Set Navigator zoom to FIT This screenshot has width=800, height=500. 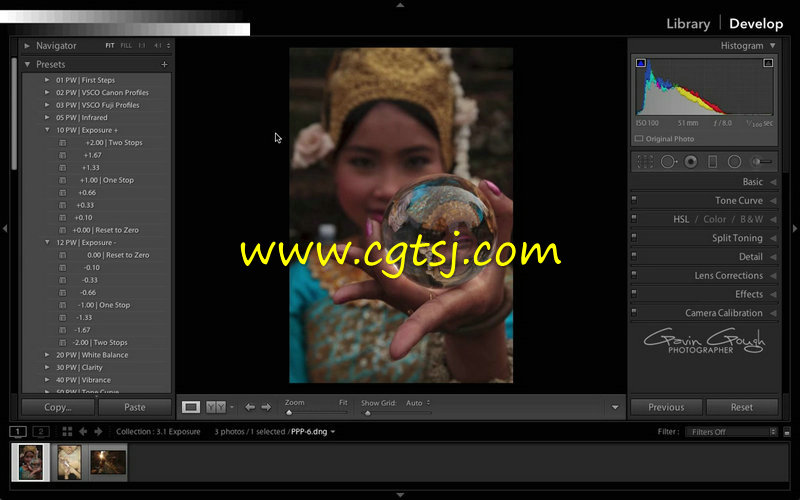(x=110, y=46)
